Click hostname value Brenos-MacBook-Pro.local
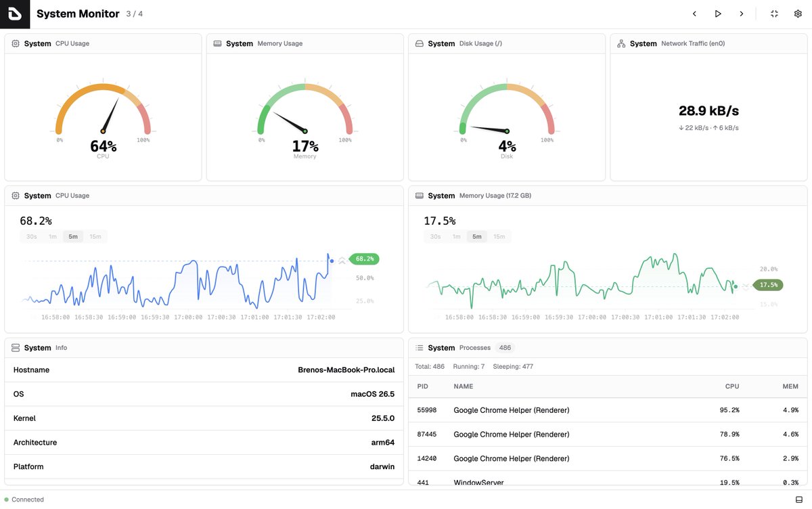The image size is (812, 509). point(346,370)
